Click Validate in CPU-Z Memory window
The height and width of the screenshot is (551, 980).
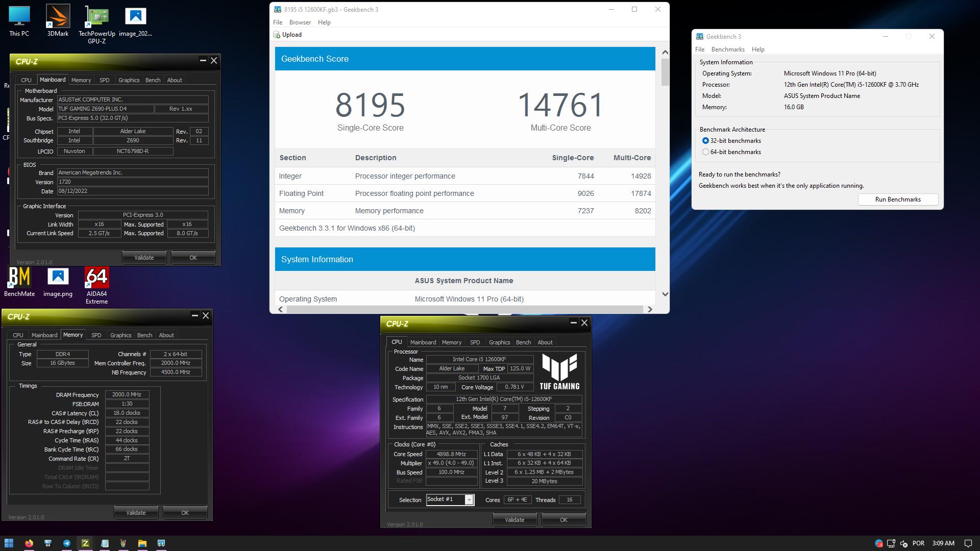[136, 513]
